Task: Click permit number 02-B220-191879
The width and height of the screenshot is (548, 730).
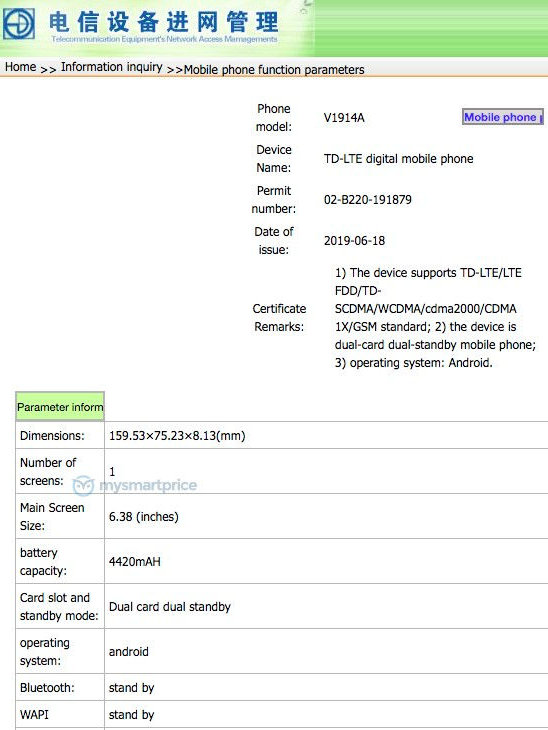Action: click(368, 200)
